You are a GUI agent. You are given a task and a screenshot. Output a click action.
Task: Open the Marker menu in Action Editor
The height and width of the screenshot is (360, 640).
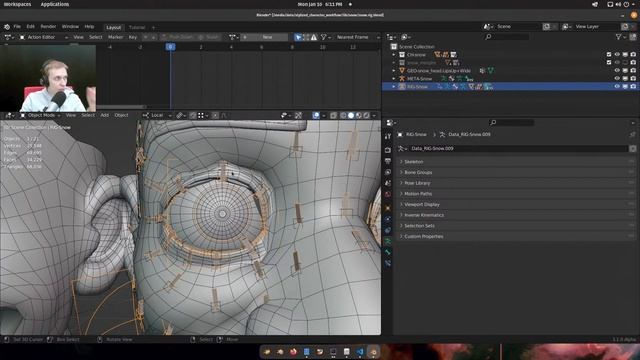click(116, 37)
